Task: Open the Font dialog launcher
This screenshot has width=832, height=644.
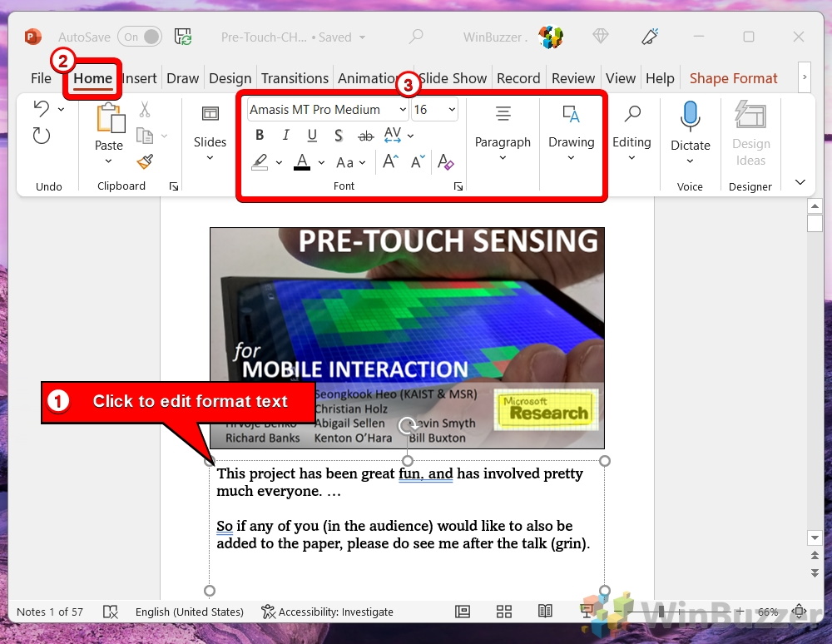Action: [458, 186]
